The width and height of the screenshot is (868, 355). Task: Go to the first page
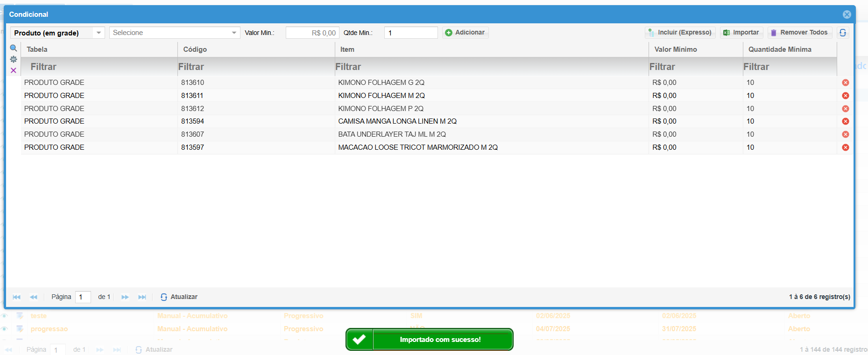[17, 297]
